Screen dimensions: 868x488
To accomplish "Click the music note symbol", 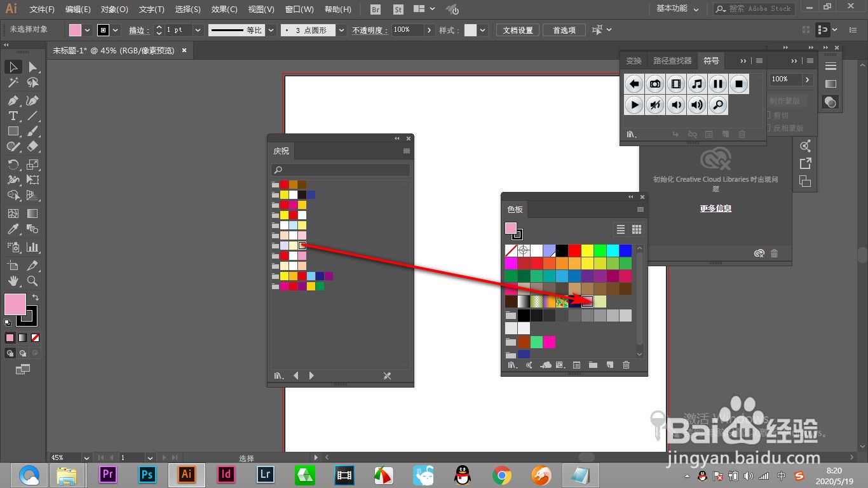I will pos(697,84).
